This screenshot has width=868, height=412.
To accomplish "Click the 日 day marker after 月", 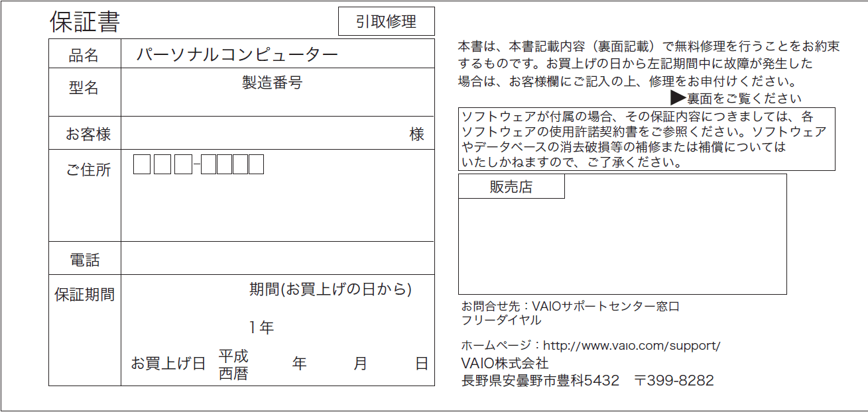I will pyautogui.click(x=422, y=364).
